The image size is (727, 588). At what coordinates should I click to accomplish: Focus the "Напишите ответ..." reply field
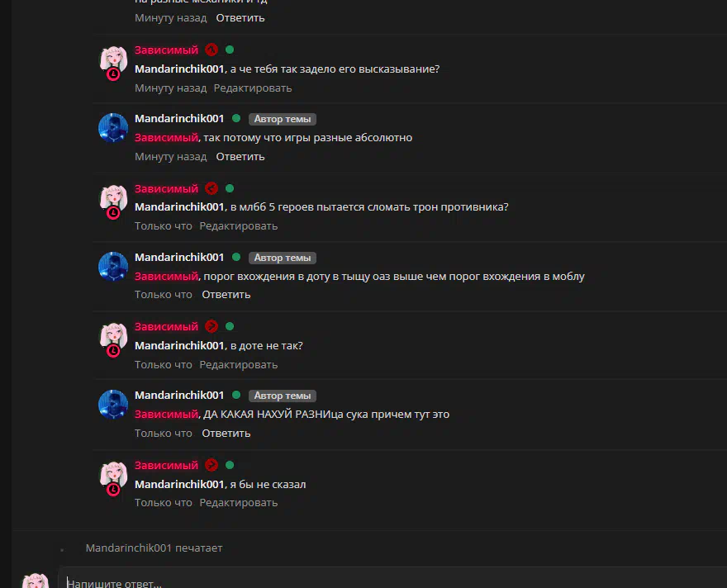394,580
